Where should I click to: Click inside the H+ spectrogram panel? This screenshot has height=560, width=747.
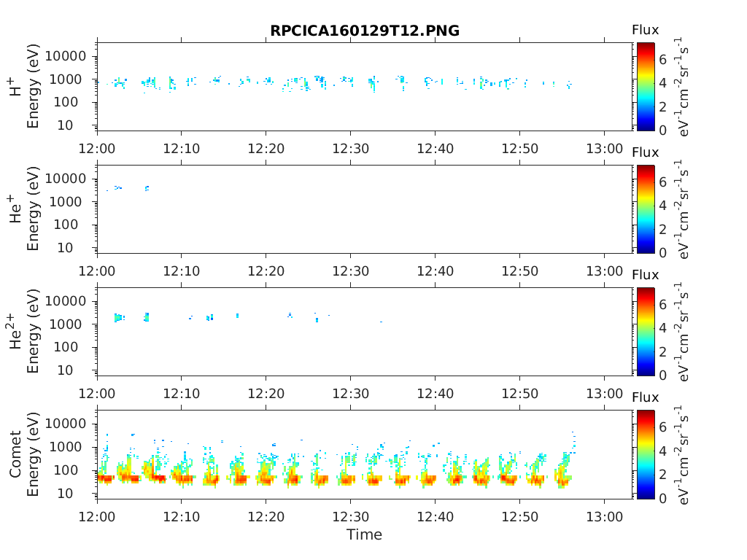pos(365,87)
